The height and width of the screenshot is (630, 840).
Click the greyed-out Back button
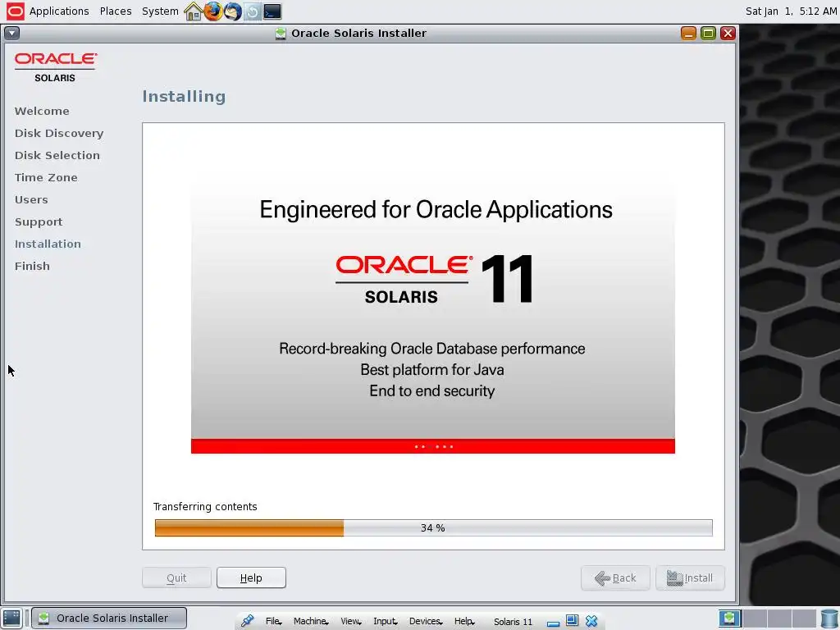[x=615, y=577]
